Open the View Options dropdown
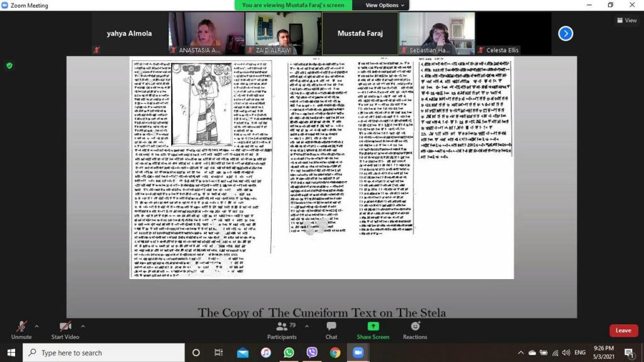The height and width of the screenshot is (362, 644). (x=385, y=5)
